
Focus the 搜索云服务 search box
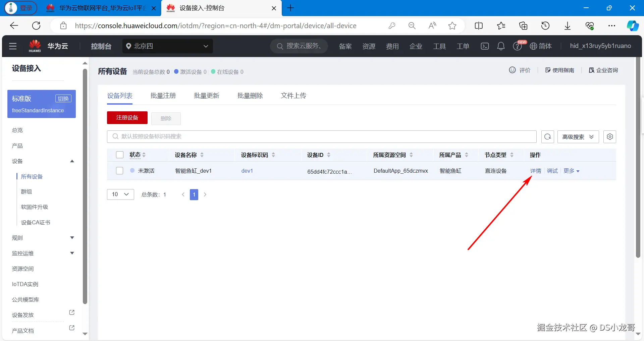[299, 46]
